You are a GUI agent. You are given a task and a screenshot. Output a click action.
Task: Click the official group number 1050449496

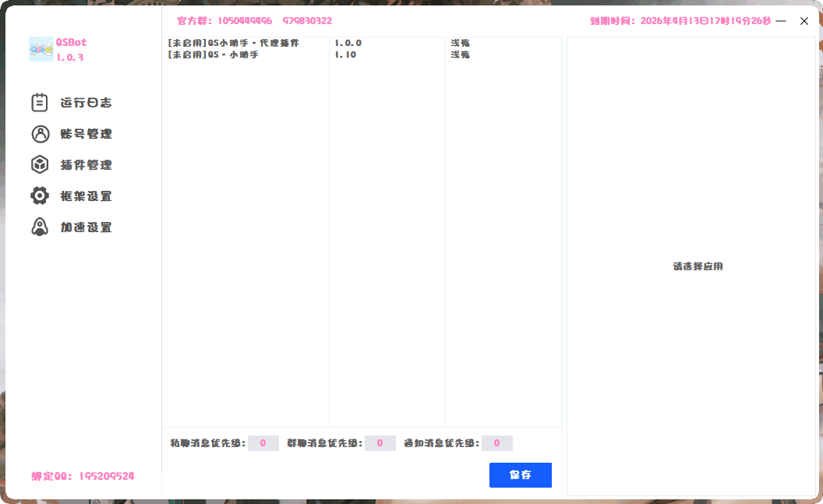pos(245,21)
